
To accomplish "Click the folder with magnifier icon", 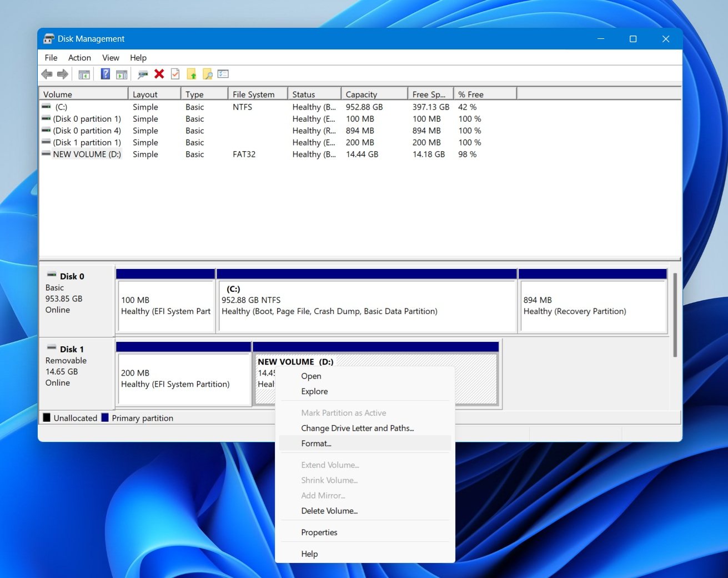I will pyautogui.click(x=208, y=74).
